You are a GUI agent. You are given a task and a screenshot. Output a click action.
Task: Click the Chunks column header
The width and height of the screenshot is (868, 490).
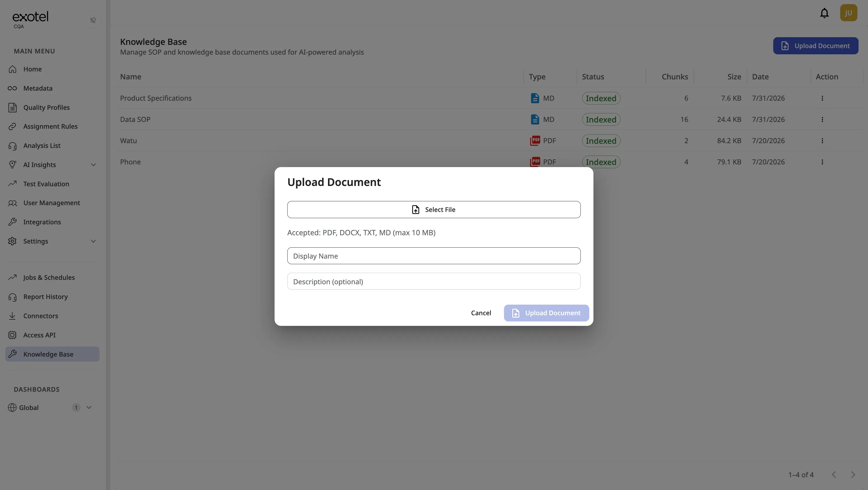(x=675, y=77)
